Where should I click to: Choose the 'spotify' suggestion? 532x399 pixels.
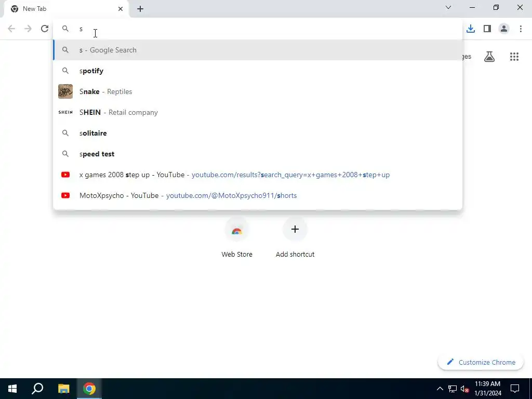pyautogui.click(x=258, y=71)
